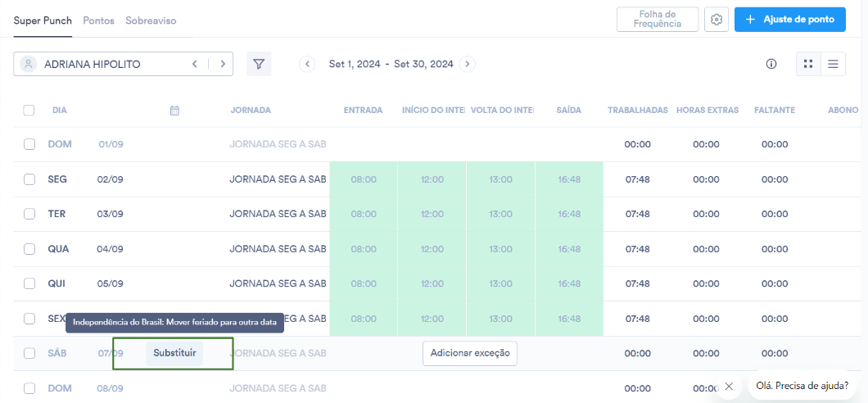Click the 08:00 entrada cell for SEG 02/09

click(x=364, y=179)
